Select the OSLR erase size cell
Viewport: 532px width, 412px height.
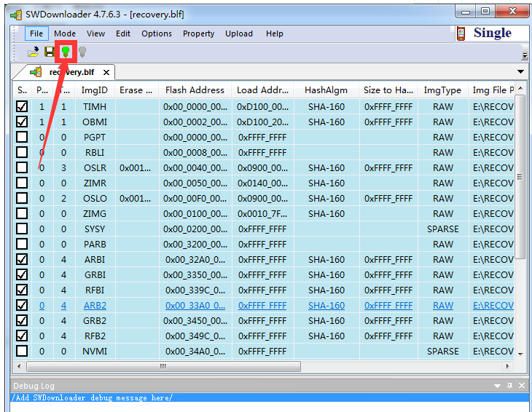click(x=136, y=167)
